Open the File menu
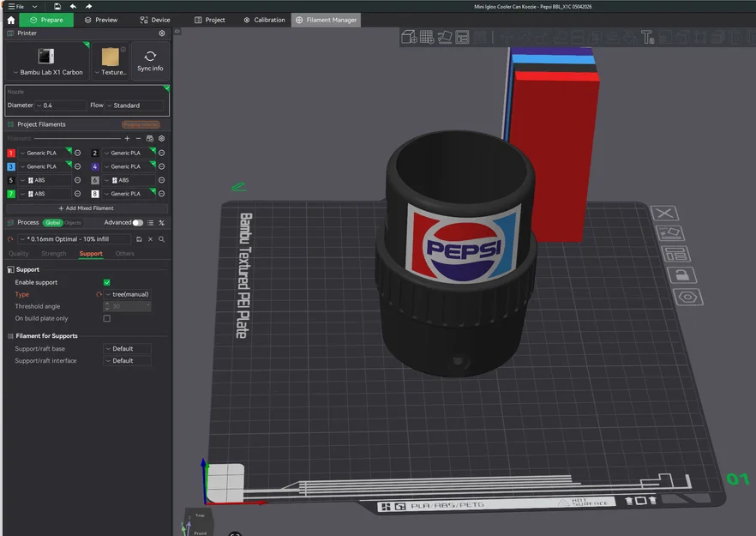 pos(16,6)
